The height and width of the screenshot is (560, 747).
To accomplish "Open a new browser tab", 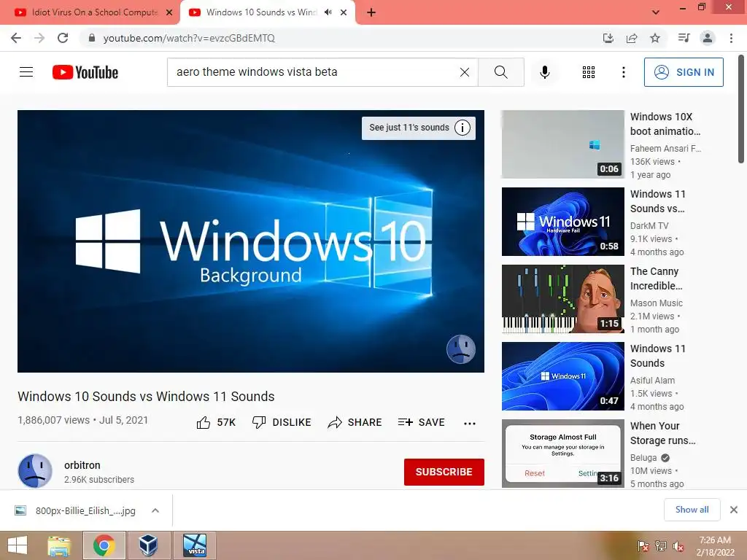I will tap(371, 12).
